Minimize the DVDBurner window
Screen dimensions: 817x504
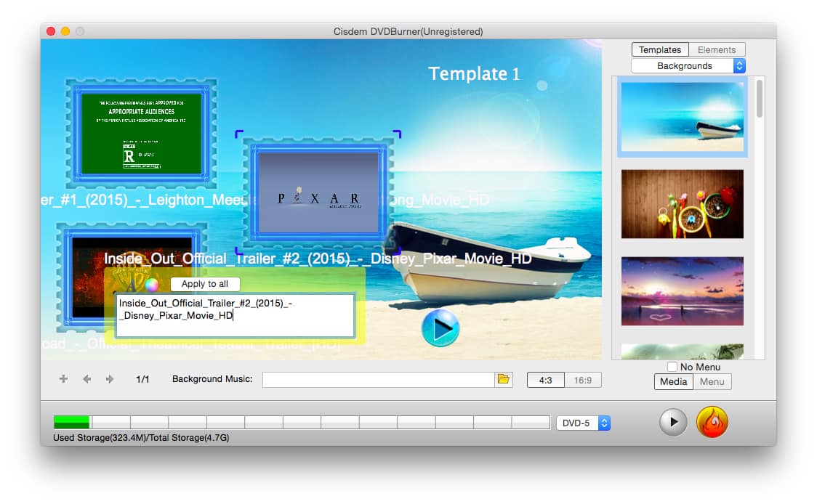click(x=65, y=31)
